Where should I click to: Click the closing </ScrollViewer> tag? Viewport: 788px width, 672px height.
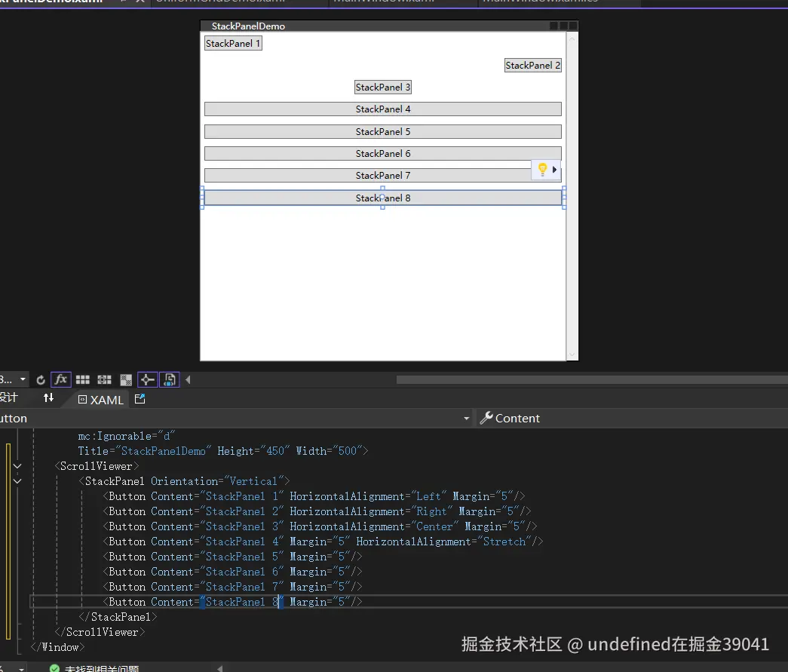click(100, 632)
